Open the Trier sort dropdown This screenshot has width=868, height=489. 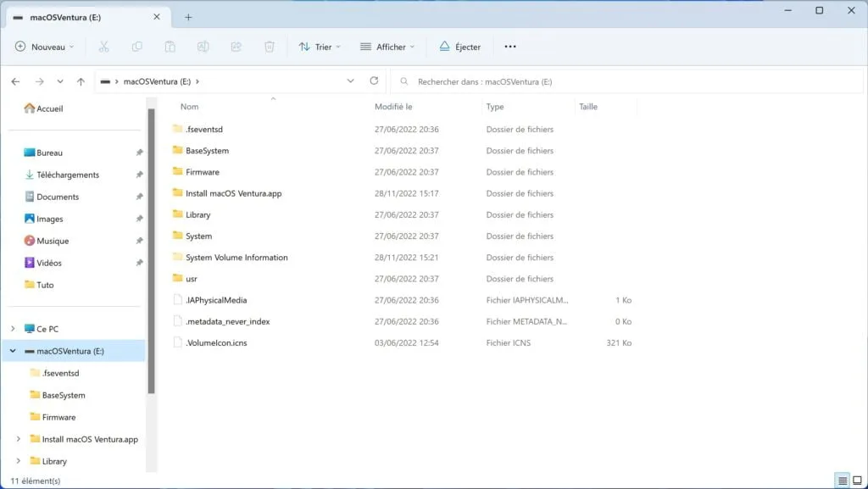coord(320,47)
